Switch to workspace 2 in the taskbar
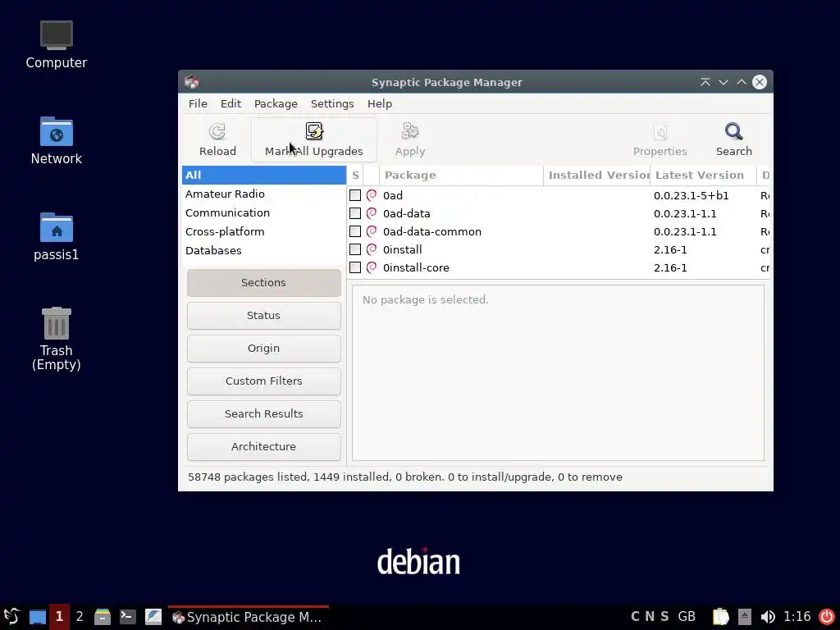This screenshot has height=630, width=840. click(80, 617)
